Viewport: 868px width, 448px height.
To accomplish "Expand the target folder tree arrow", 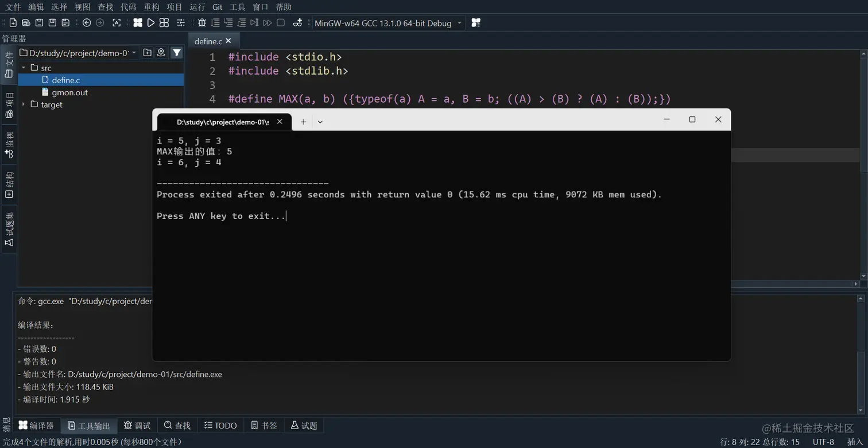I will click(x=24, y=104).
